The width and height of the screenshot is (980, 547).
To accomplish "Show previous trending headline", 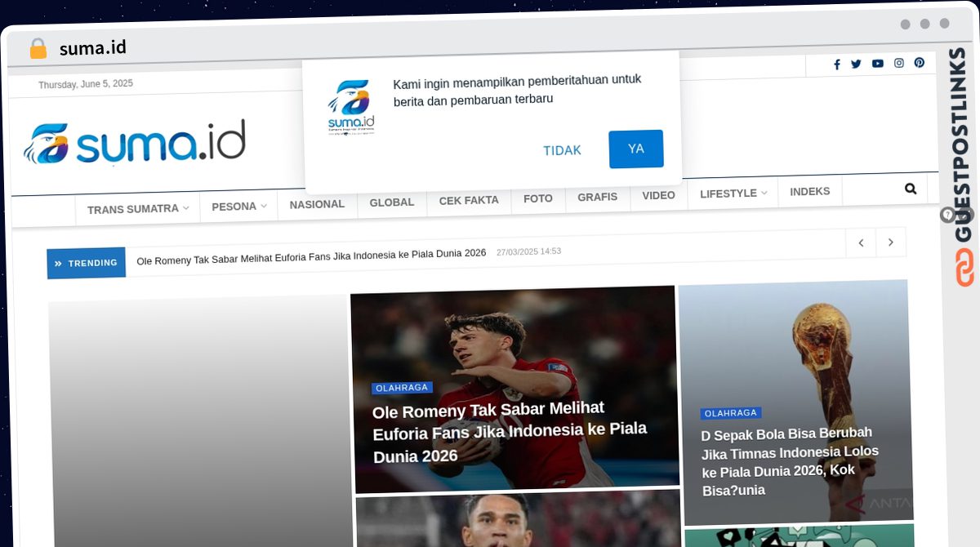I will click(861, 242).
